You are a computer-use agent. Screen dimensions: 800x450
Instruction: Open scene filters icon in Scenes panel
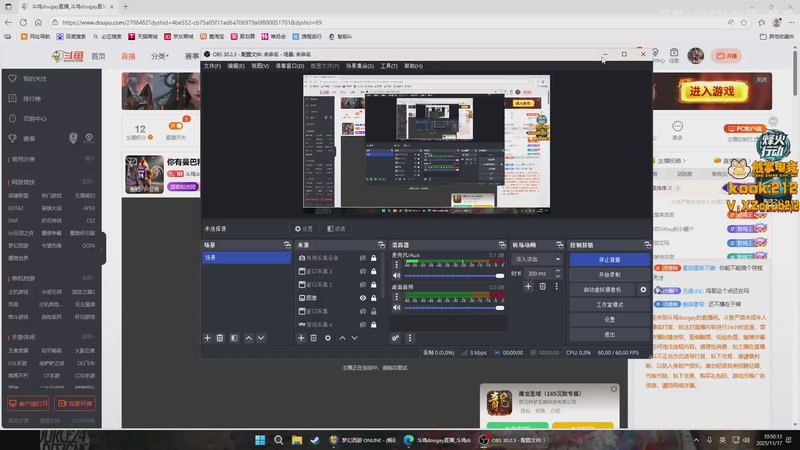coord(234,338)
